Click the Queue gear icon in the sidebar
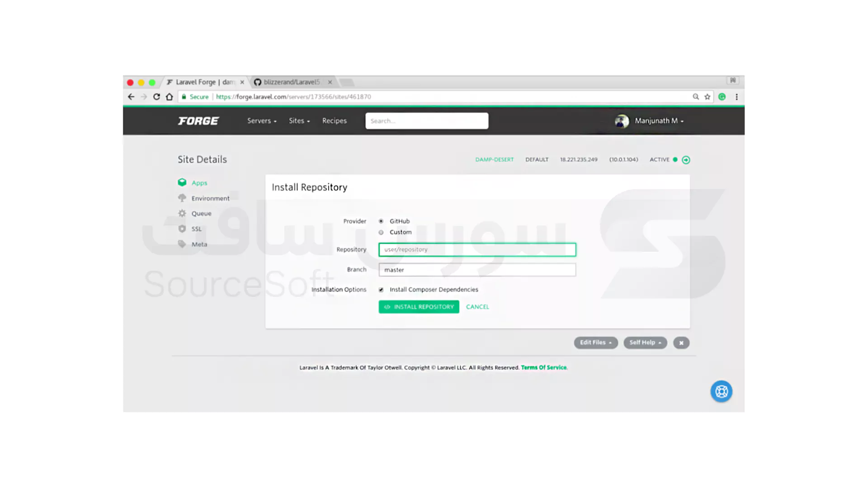The height and width of the screenshot is (488, 868). pyautogui.click(x=182, y=213)
